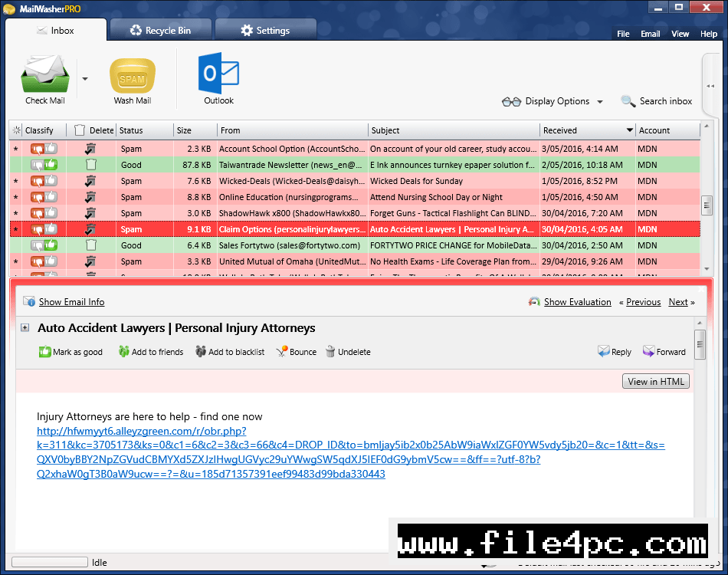728x575 pixels.
Task: Click Show Evaluation link
Action: coord(577,302)
